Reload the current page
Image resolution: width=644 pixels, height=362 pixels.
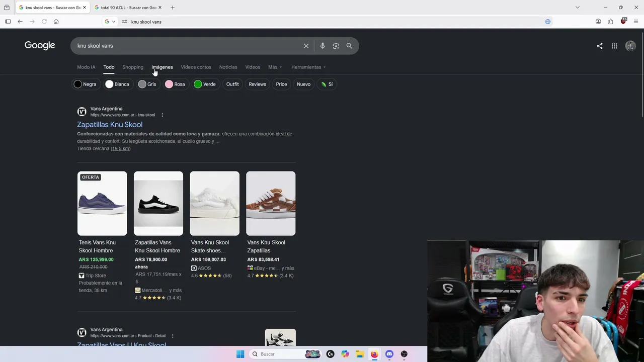(44, 22)
